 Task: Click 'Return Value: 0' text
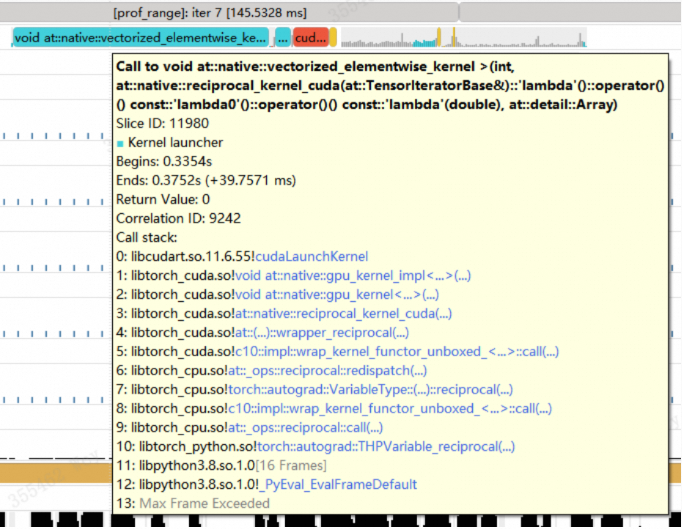coord(163,199)
